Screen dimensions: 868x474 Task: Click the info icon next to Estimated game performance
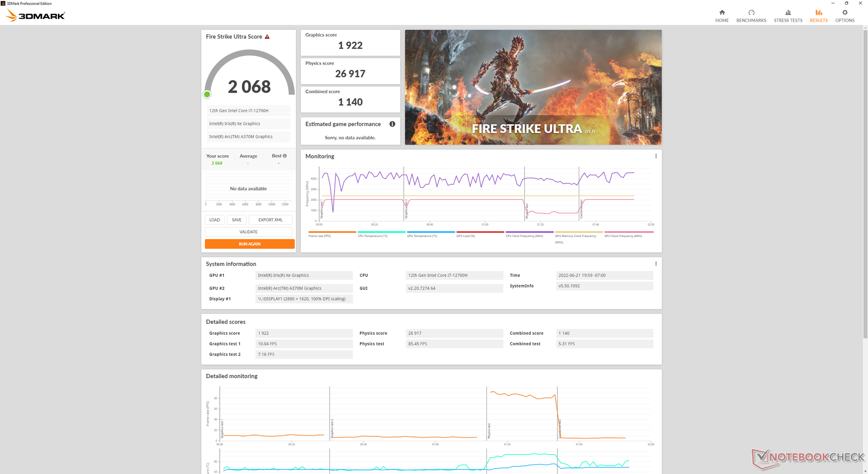(392, 124)
